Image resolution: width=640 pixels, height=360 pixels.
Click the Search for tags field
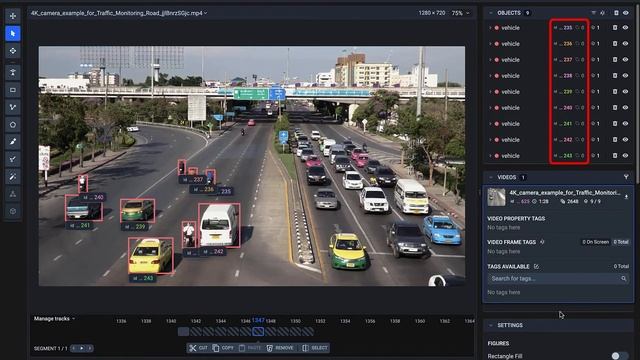[558, 278]
